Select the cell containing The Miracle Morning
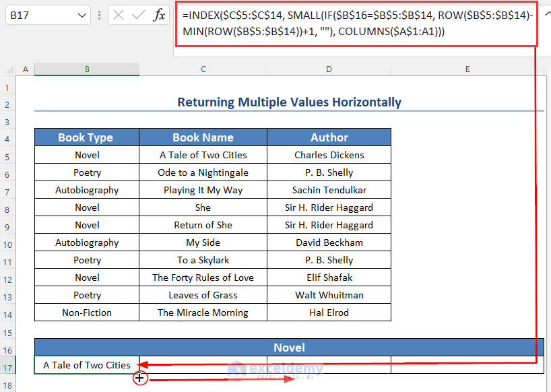551x392 pixels. tap(203, 312)
